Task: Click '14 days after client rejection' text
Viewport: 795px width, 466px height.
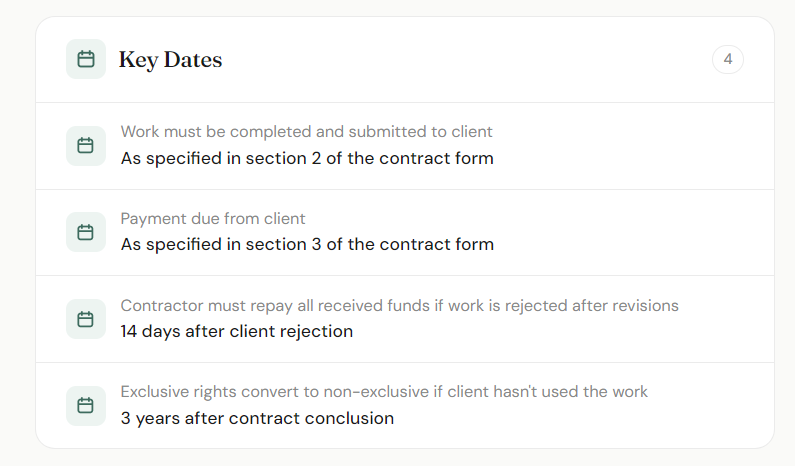Action: click(236, 331)
